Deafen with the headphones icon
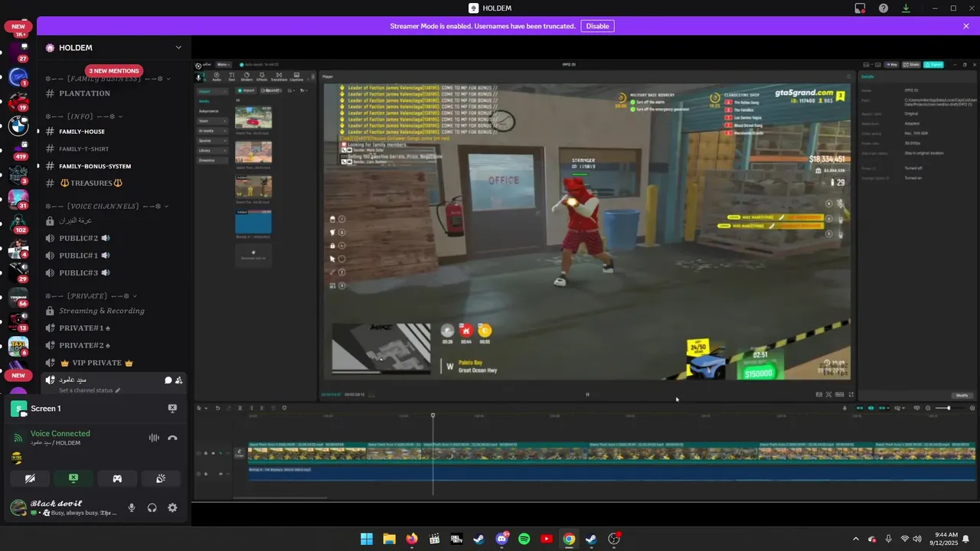 (152, 507)
